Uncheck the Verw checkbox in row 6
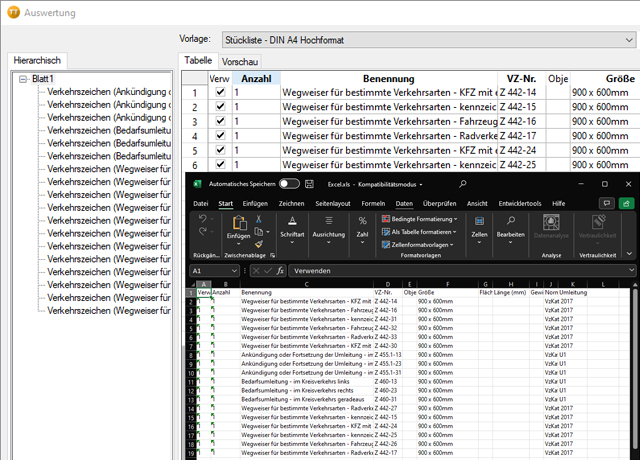The width and height of the screenshot is (640, 460). [x=220, y=164]
